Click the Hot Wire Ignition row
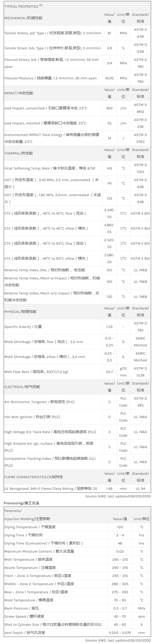The height and width of the screenshot is (644, 154). click(77, 417)
